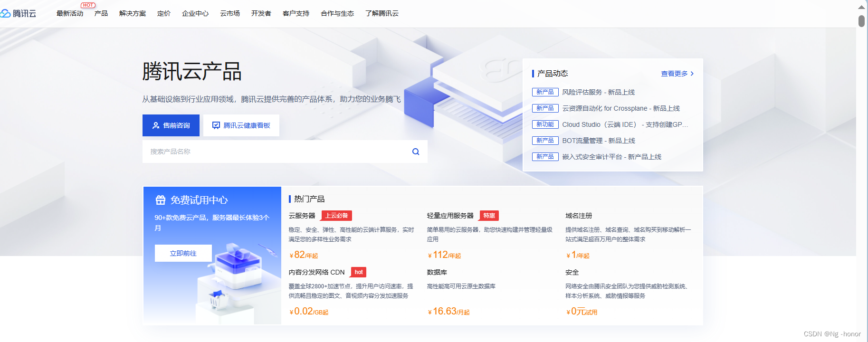Open the 安全 product link

pyautogui.click(x=572, y=272)
